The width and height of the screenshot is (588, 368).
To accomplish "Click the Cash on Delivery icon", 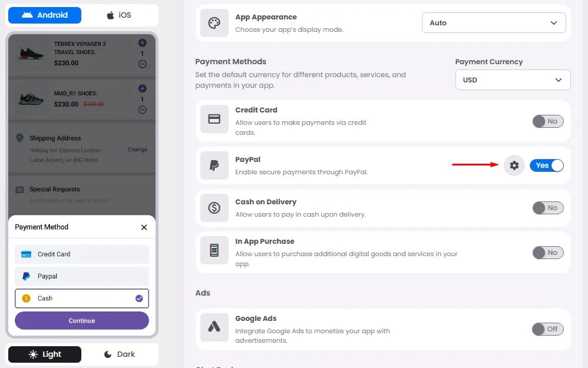I will pyautogui.click(x=214, y=208).
